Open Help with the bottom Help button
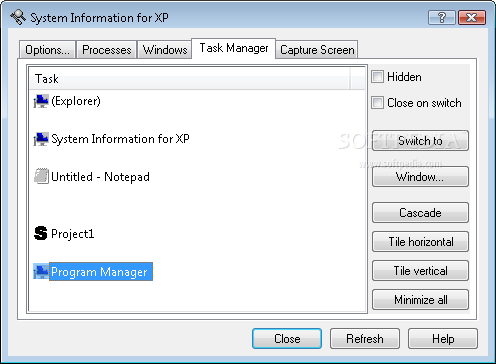Screen dimensions: 496x364 coord(443,339)
